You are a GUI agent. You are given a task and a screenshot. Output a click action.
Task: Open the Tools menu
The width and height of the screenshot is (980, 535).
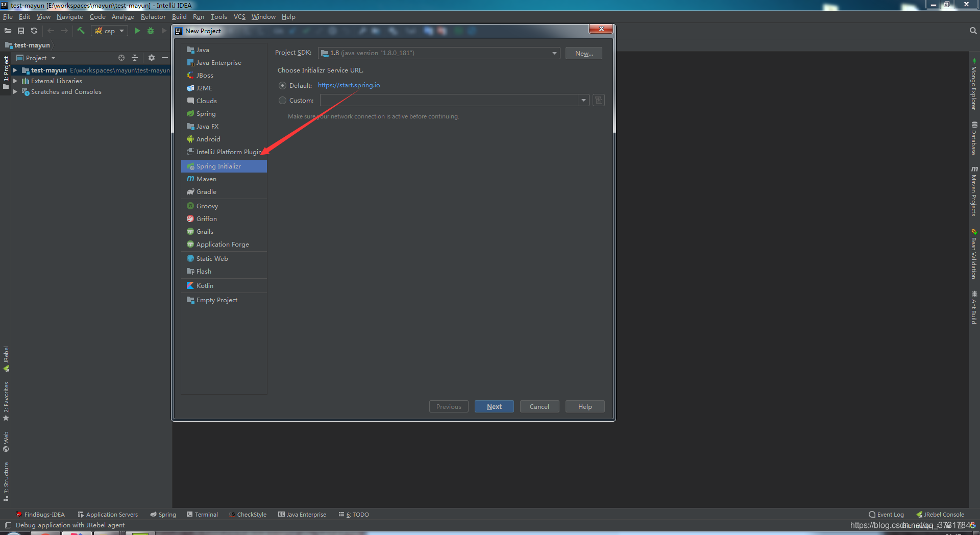[x=219, y=16]
